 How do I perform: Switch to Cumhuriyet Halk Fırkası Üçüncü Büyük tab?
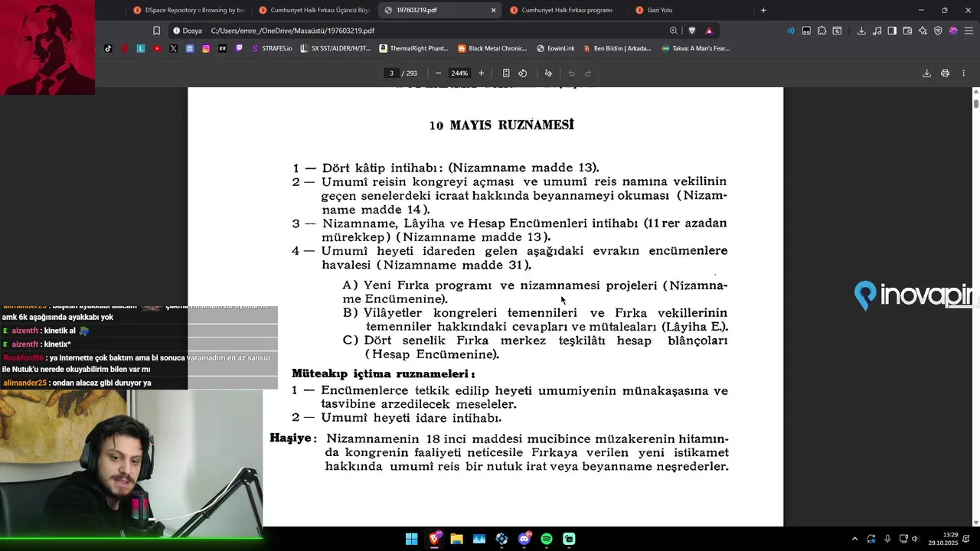coord(314,10)
